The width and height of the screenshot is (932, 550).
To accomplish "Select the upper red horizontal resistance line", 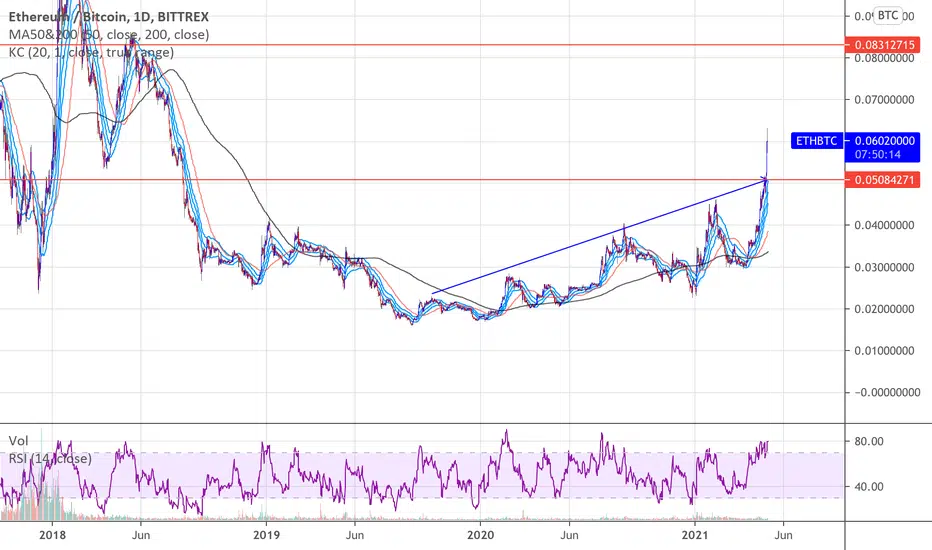I will (422, 45).
